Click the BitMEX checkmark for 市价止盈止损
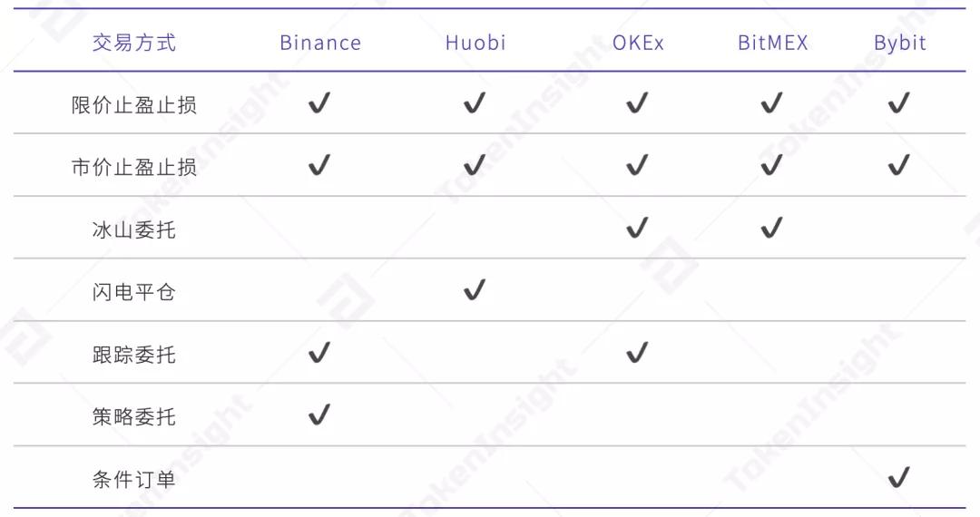Viewport: 980px width, 517px height. pos(771,166)
